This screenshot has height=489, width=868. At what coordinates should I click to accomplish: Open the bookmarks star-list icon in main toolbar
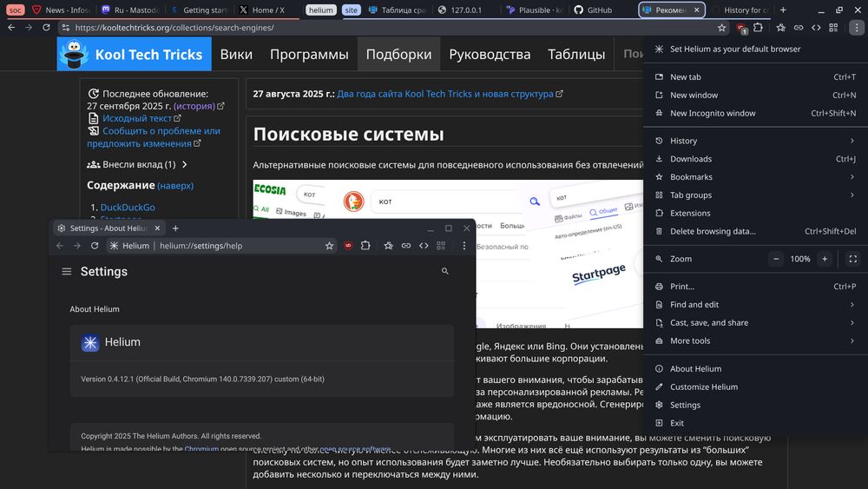pyautogui.click(x=780, y=27)
